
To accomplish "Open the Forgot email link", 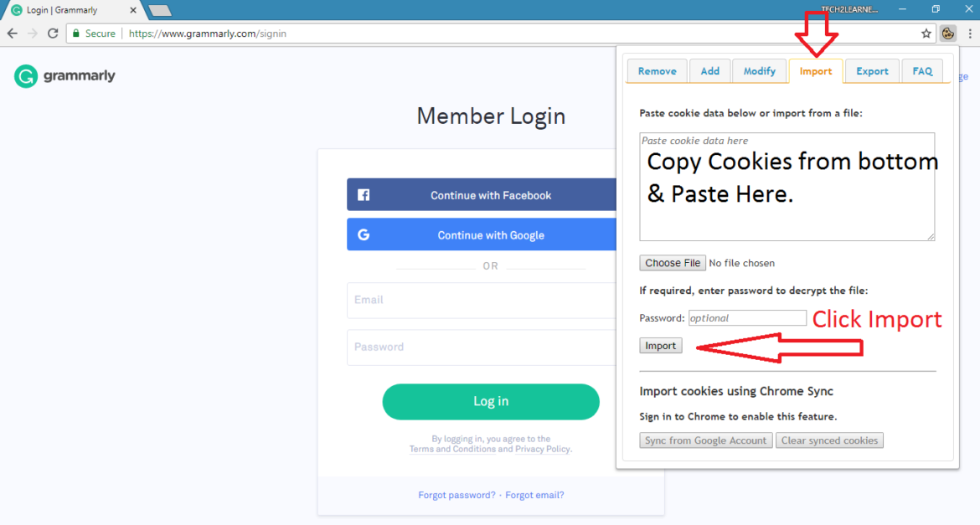I will [x=534, y=495].
